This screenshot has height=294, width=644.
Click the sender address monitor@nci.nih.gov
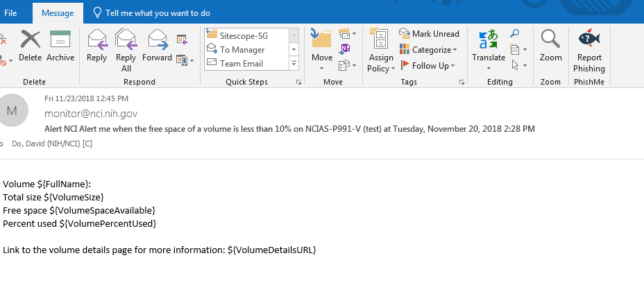(91, 114)
